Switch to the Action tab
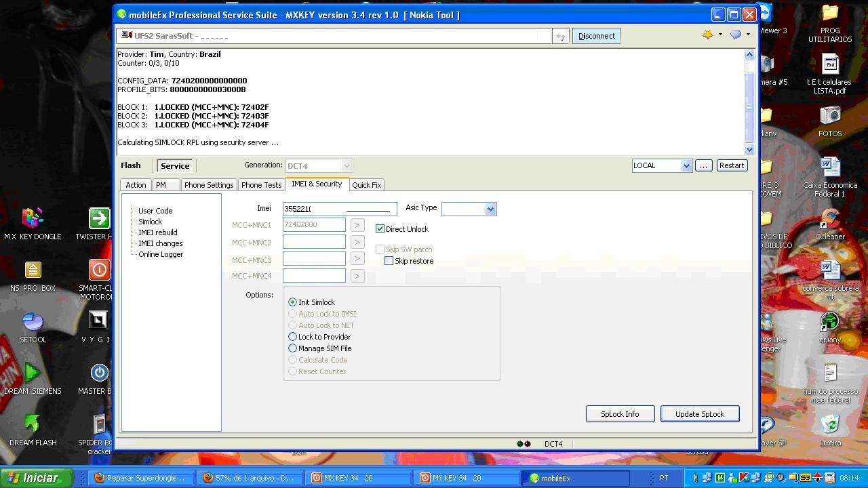868x488 pixels. tap(136, 185)
